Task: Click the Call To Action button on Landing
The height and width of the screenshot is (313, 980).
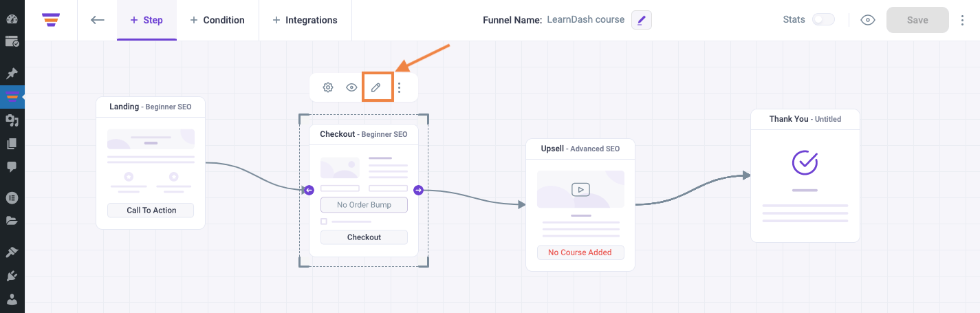Action: pos(151,211)
